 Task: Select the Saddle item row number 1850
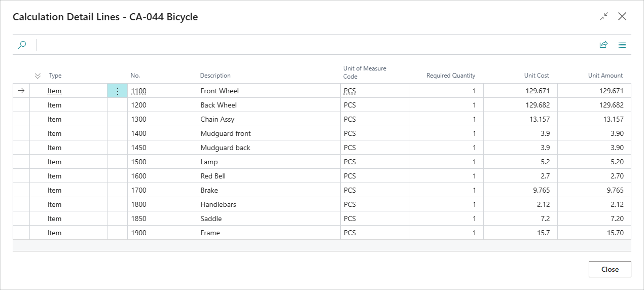point(162,219)
